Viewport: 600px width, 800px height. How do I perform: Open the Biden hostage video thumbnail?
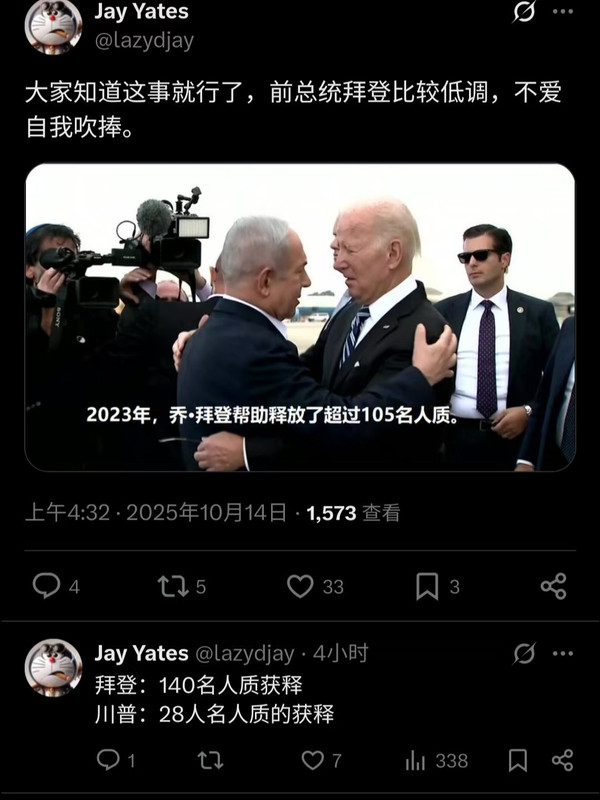300,317
